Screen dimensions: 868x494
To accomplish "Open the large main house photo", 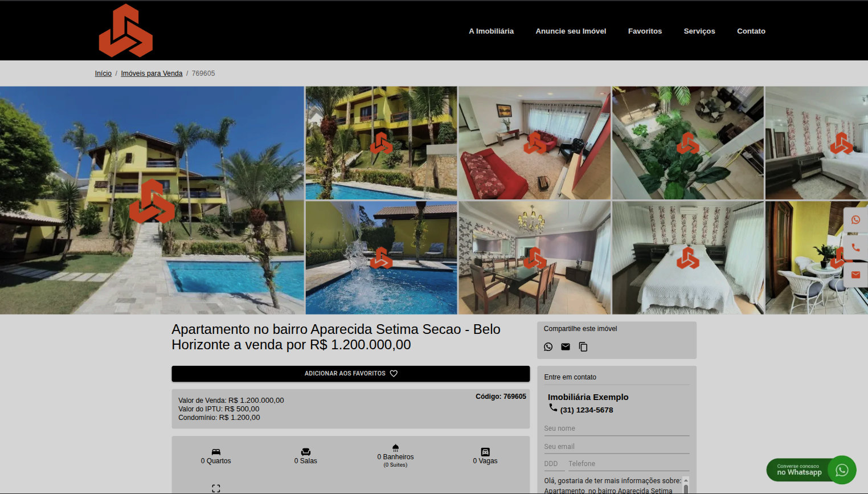I will [152, 200].
